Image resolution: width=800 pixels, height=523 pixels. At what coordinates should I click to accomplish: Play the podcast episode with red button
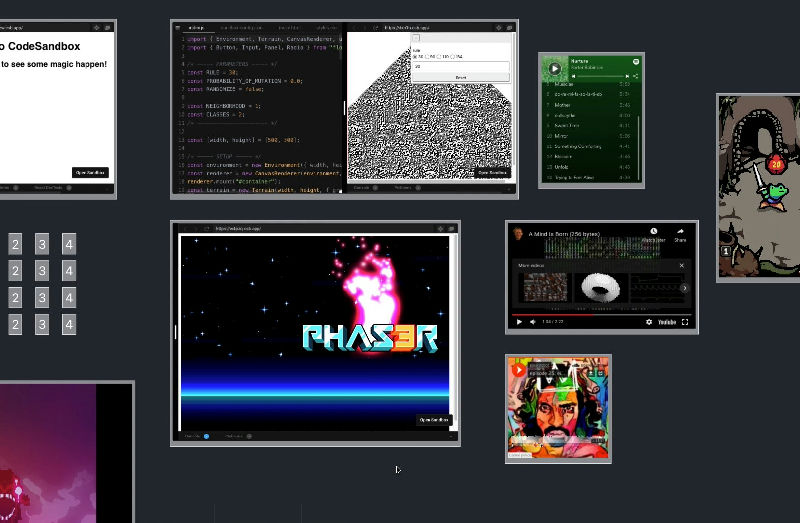(519, 370)
